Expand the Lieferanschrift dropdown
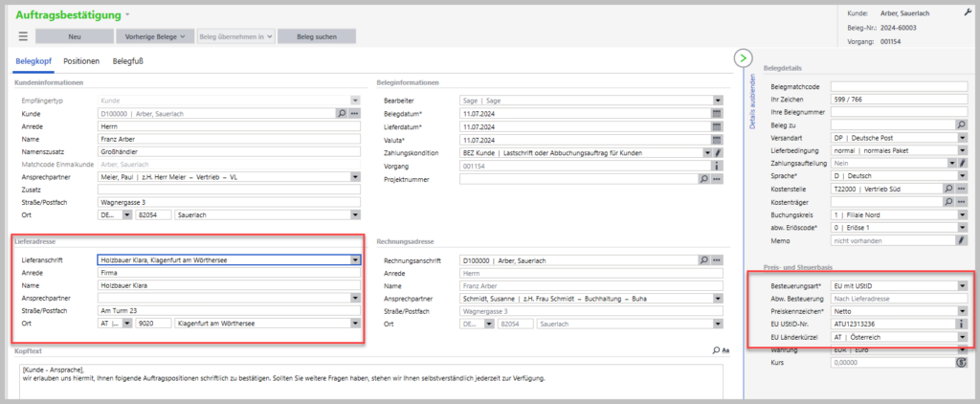The width and height of the screenshot is (980, 404). click(x=355, y=258)
